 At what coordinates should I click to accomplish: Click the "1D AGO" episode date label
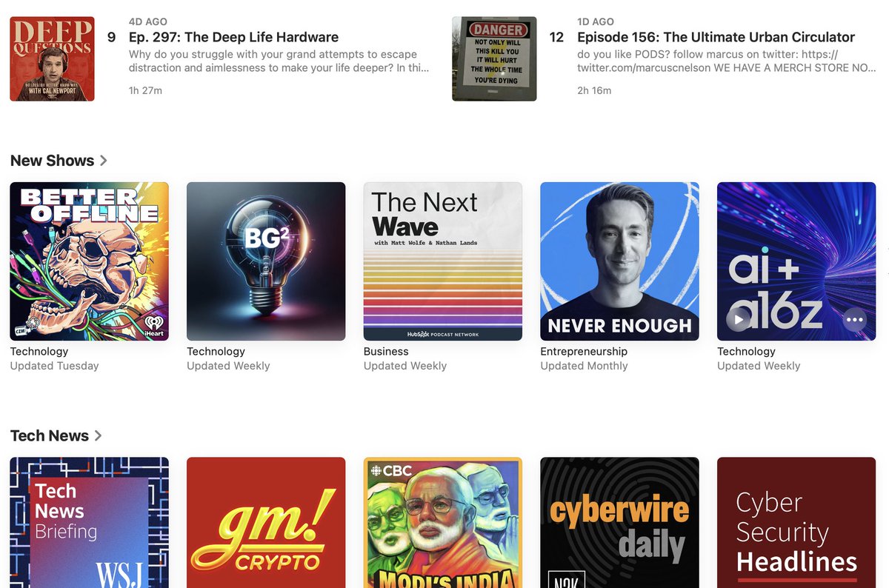coord(596,21)
